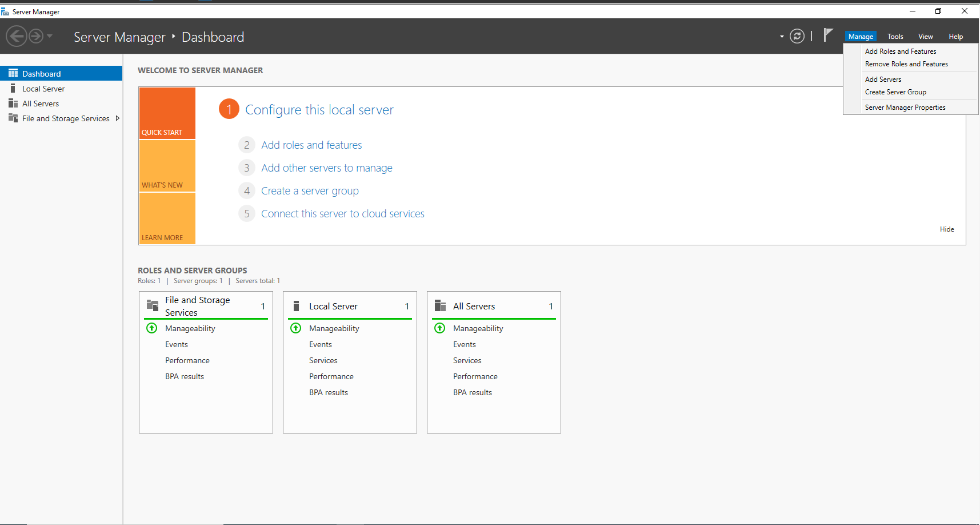Open the dropdown arrow beside the refresh icon
The width and height of the screenshot is (980, 525).
pos(782,37)
